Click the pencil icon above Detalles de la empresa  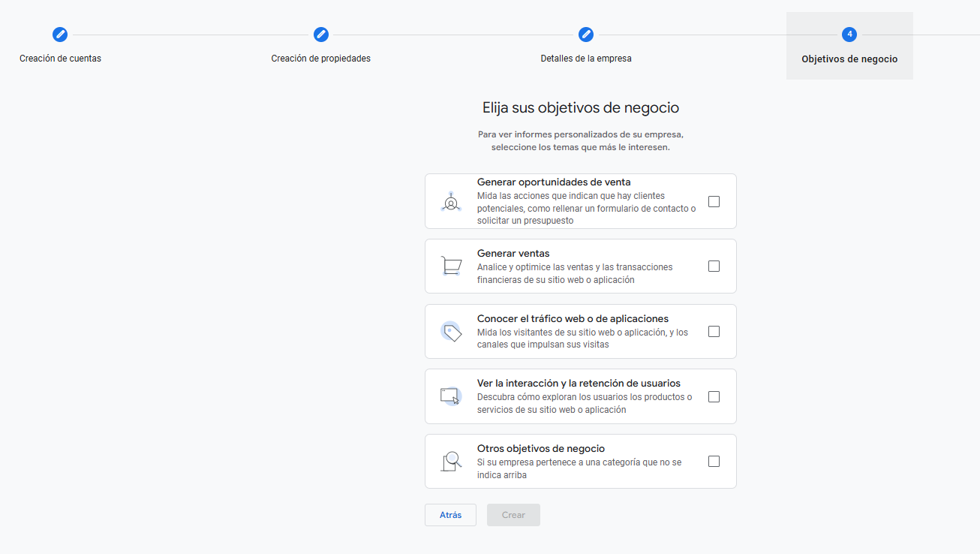586,35
